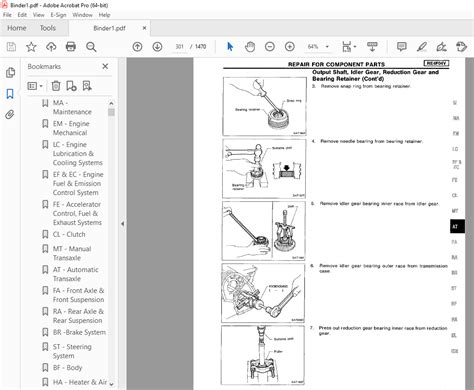Open the Attachments panel paperclip icon
The image size is (474, 390).
10,115
